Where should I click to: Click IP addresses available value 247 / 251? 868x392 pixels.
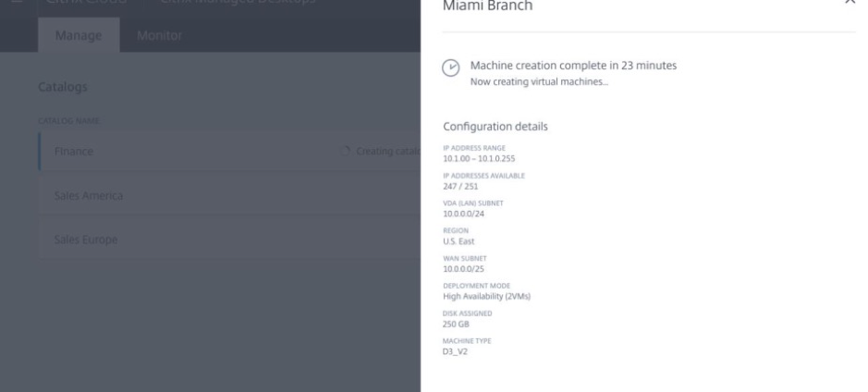click(x=460, y=187)
